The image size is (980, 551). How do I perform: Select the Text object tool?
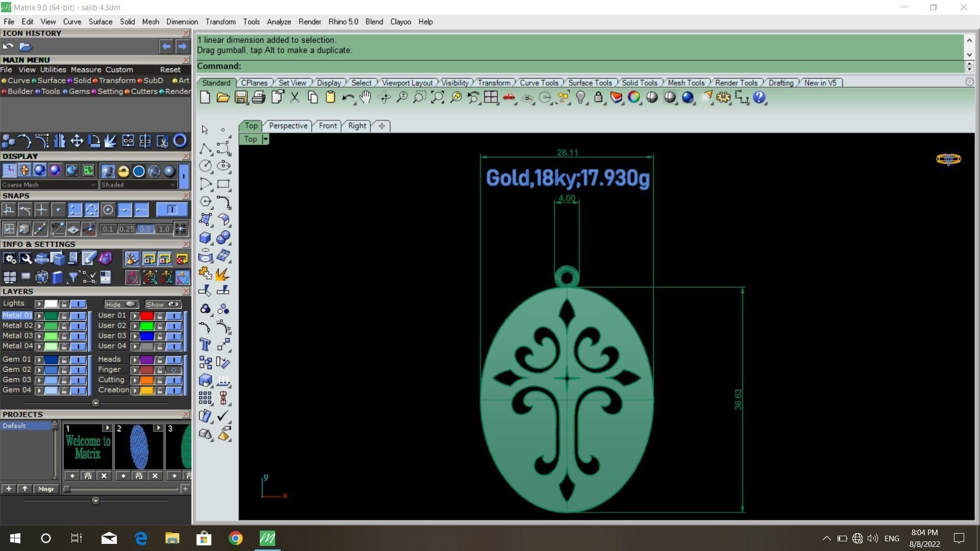tap(205, 345)
